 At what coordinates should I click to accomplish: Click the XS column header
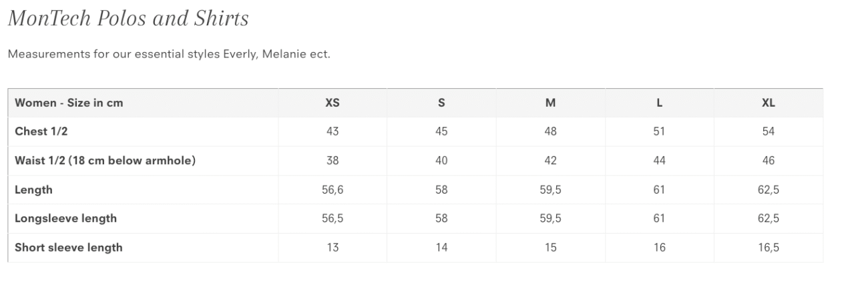pos(333,103)
